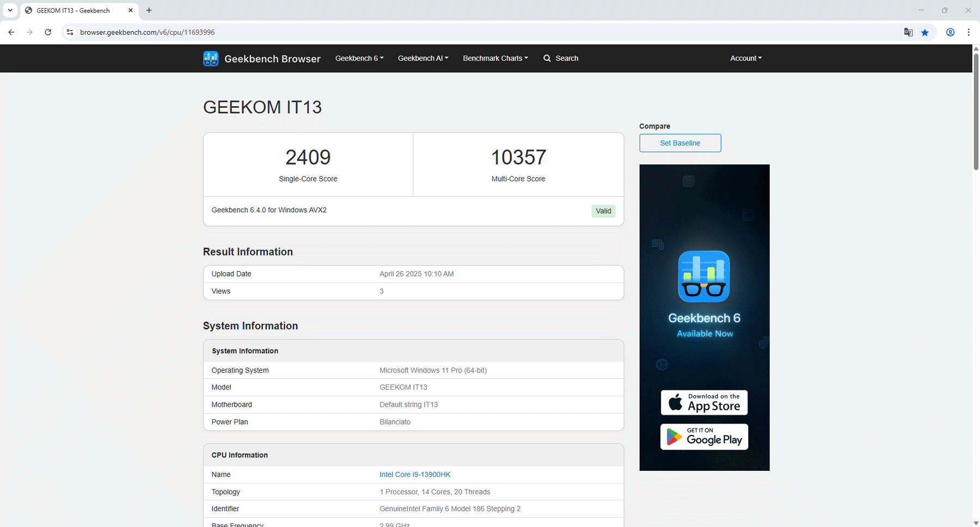Click the Upload Date value April 26 2025
This screenshot has width=980, height=527.
[416, 274]
